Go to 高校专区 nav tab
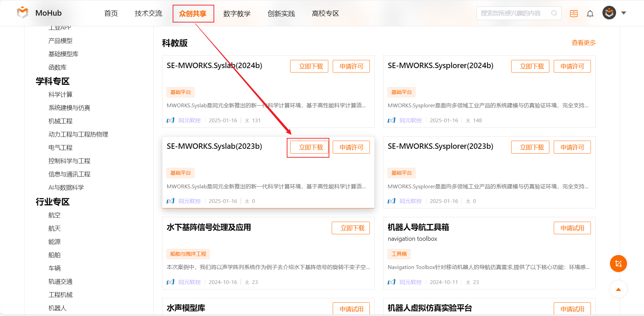The image size is (644, 316). click(326, 13)
